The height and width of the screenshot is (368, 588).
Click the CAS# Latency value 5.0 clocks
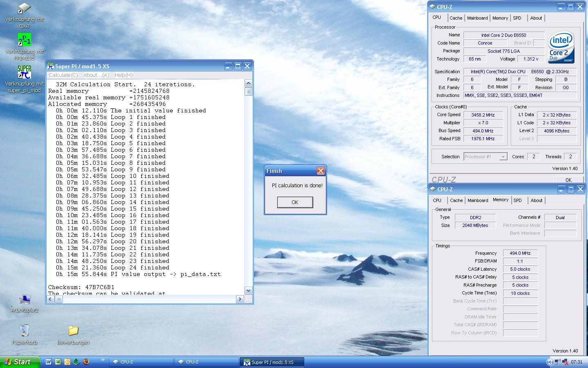coord(520,269)
